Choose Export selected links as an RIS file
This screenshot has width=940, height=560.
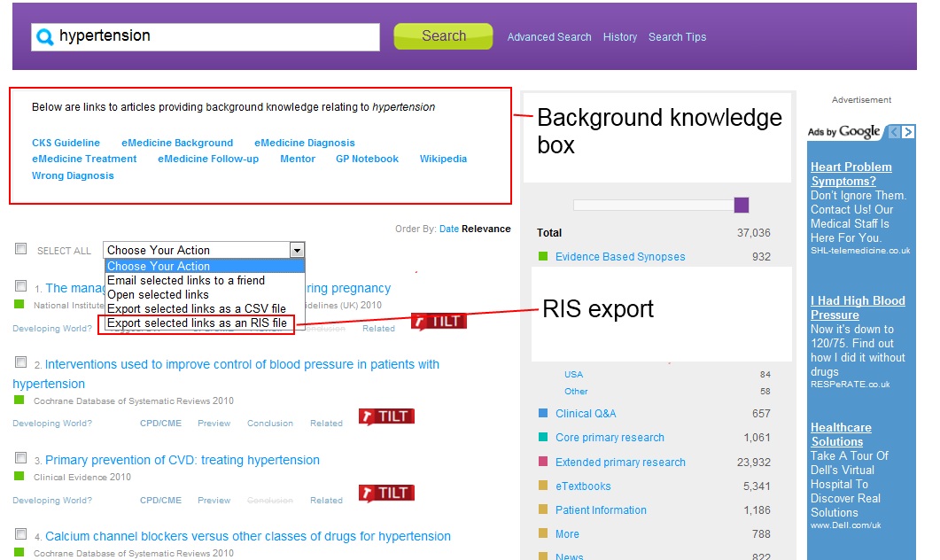tap(197, 323)
